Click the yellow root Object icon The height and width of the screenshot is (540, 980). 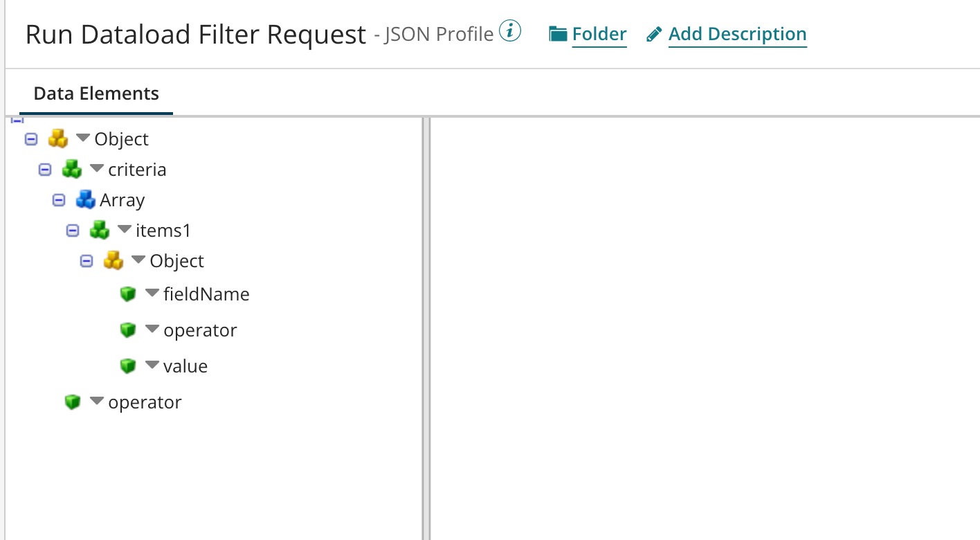(58, 139)
